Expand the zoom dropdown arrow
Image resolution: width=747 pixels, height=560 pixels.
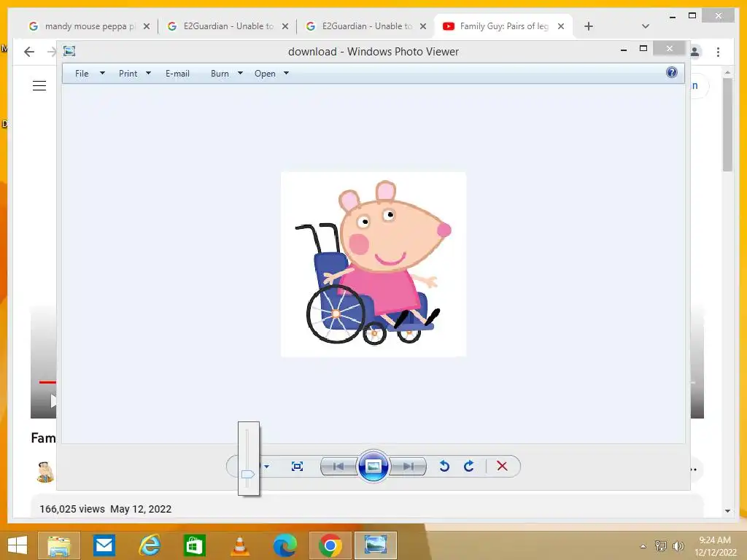coord(267,466)
